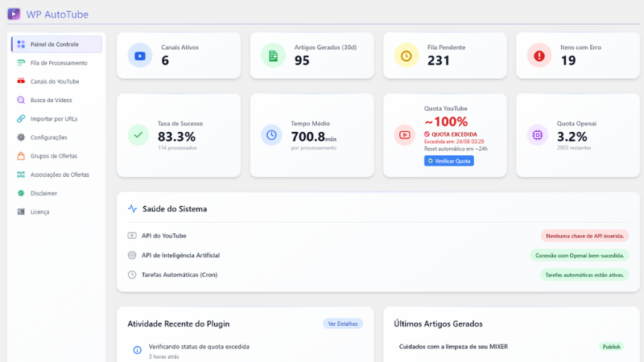
Task: Click the Busca de Vídeos magnifier icon
Action: [21, 100]
